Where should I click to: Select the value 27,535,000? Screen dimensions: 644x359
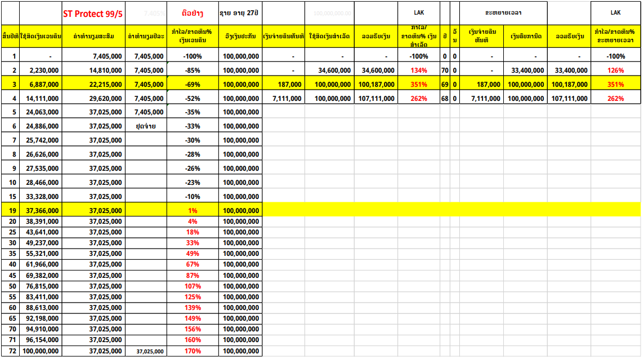[x=41, y=168]
